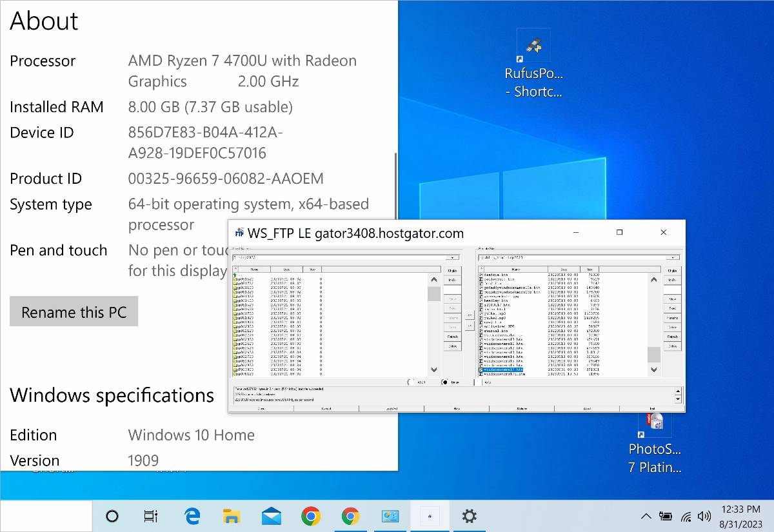Image resolution: width=774 pixels, height=532 pixels.
Task: Click local file list scroll-up chevron
Action: point(434,280)
